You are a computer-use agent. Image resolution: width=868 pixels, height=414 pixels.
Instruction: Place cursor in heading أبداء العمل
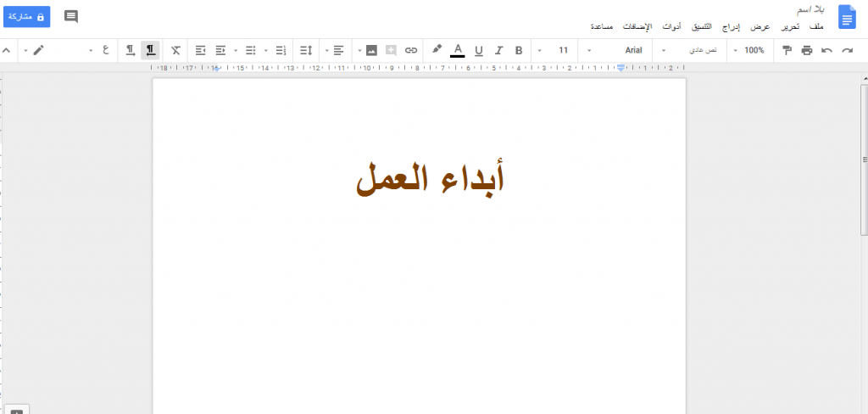pyautogui.click(x=430, y=178)
